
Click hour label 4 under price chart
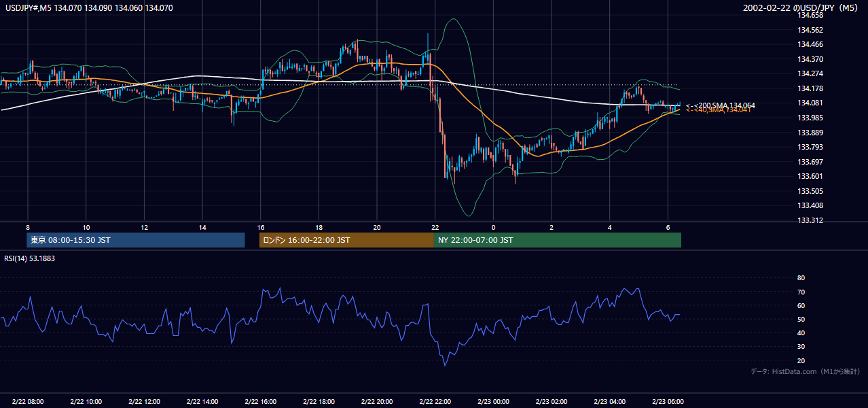(610, 227)
